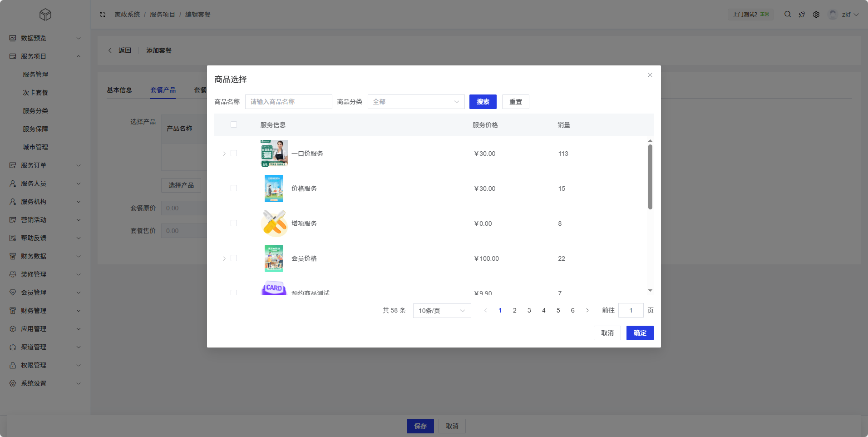Open the settings gear icon in header

tap(816, 15)
